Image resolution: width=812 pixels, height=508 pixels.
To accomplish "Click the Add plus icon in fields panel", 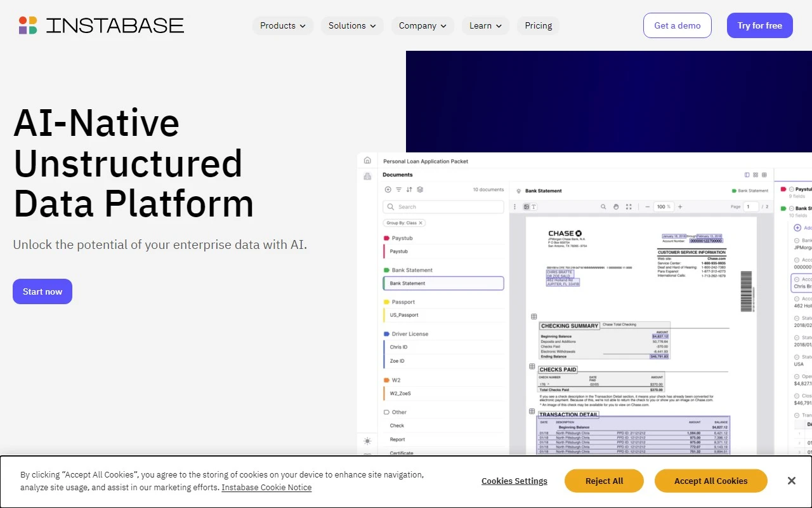I will [797, 227].
